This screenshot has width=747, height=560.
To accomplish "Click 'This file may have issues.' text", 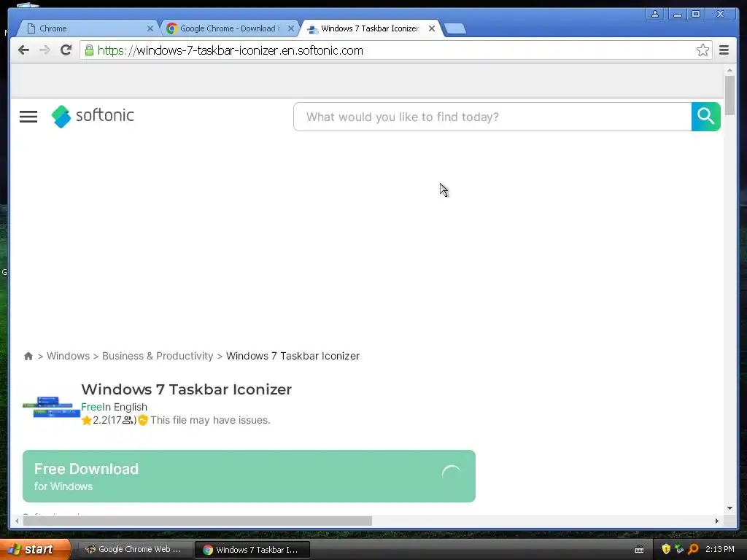I will 210,420.
